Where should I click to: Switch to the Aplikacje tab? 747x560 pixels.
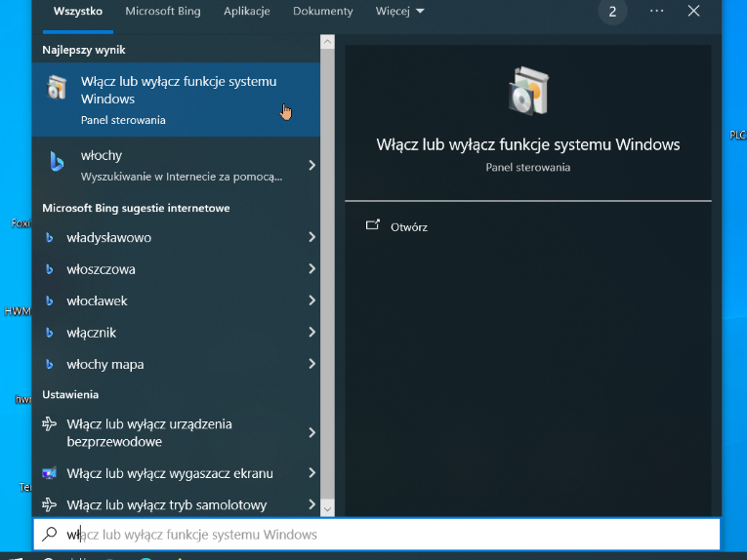247,12
